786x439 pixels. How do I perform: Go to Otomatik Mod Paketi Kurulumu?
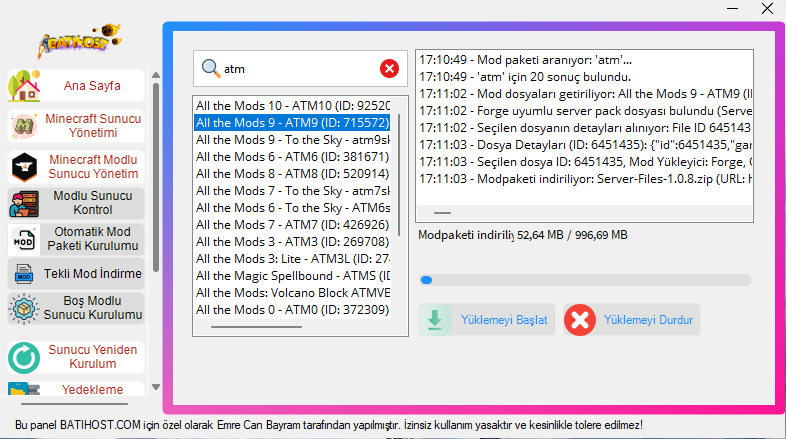pyautogui.click(x=76, y=239)
